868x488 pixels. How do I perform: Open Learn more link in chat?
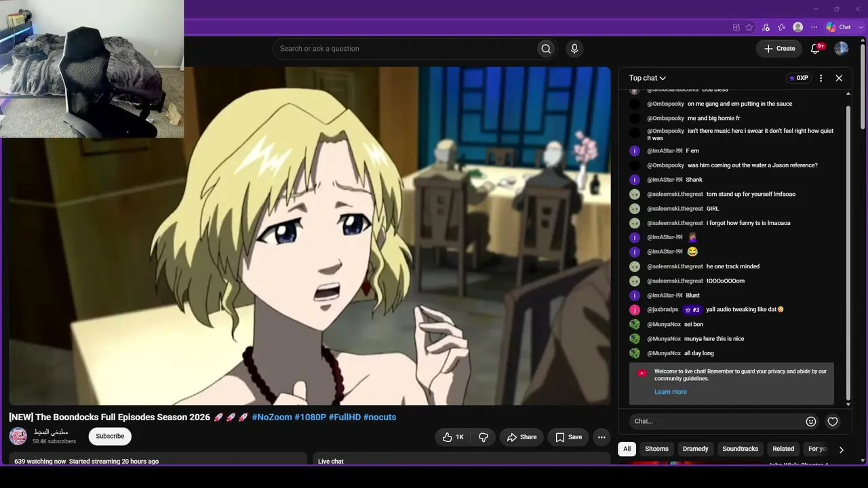point(671,392)
